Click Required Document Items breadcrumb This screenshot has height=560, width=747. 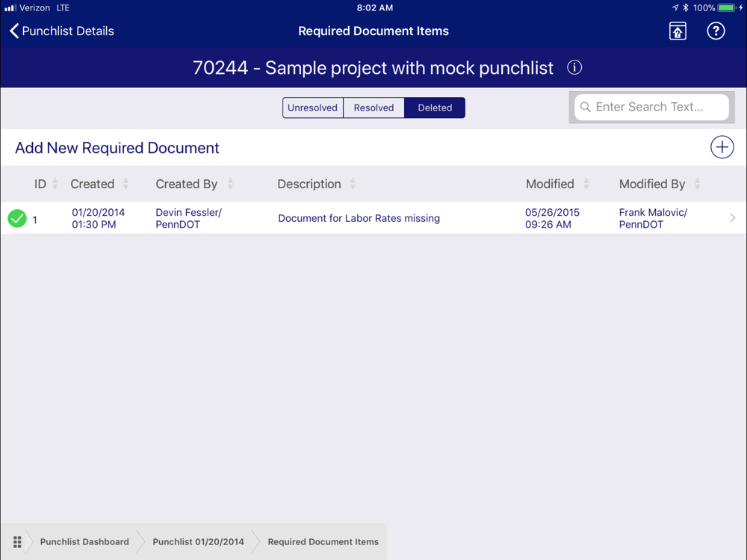323,542
